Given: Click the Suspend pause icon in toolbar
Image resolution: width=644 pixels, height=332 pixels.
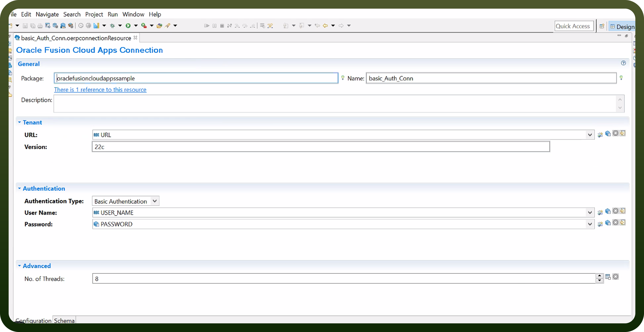Looking at the screenshot, I should [214, 26].
